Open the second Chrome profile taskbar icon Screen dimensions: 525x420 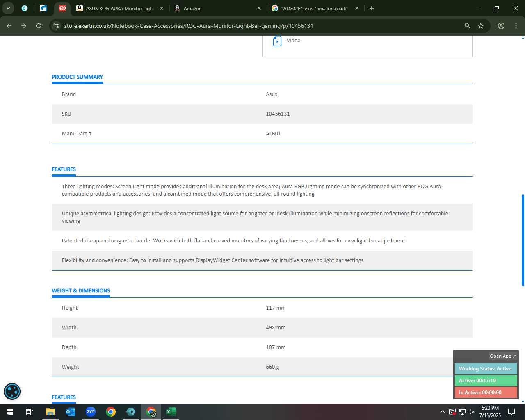coord(151,412)
